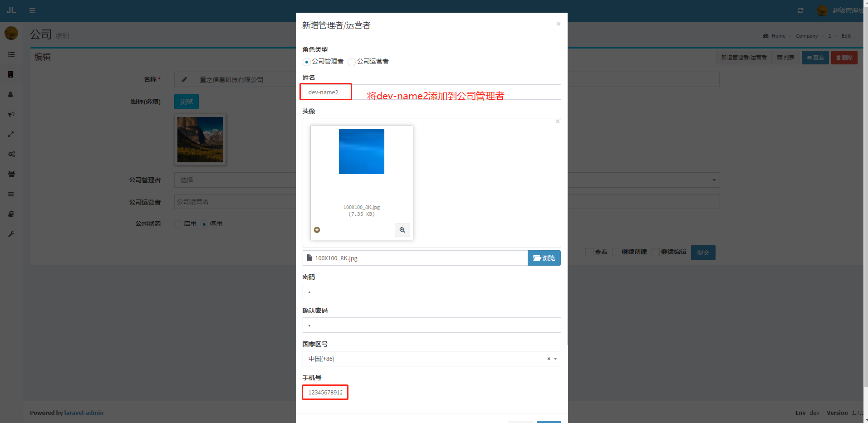Open the list icon in left sidebar
This screenshot has height=423, width=868.
[11, 54]
